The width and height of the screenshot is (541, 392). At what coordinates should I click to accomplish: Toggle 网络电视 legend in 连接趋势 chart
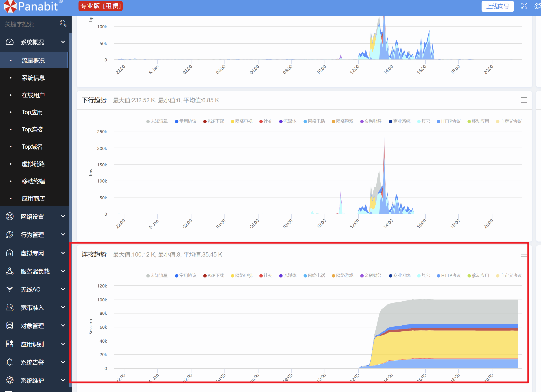242,276
